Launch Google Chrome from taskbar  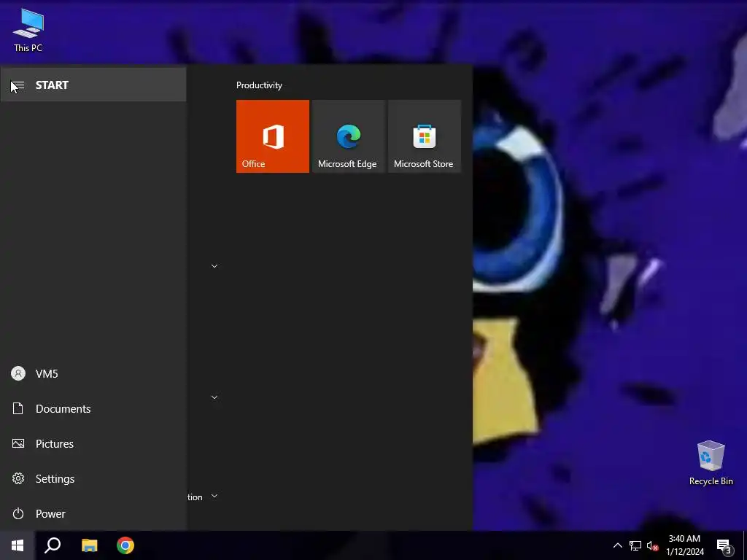pos(125,545)
